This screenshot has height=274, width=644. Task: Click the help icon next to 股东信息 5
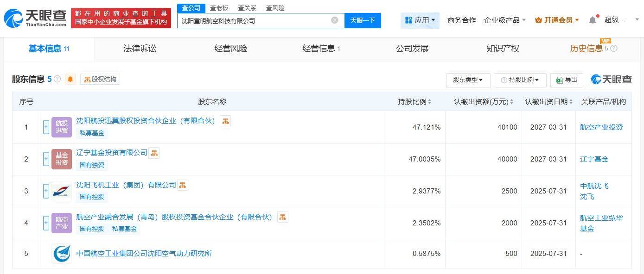point(57,79)
